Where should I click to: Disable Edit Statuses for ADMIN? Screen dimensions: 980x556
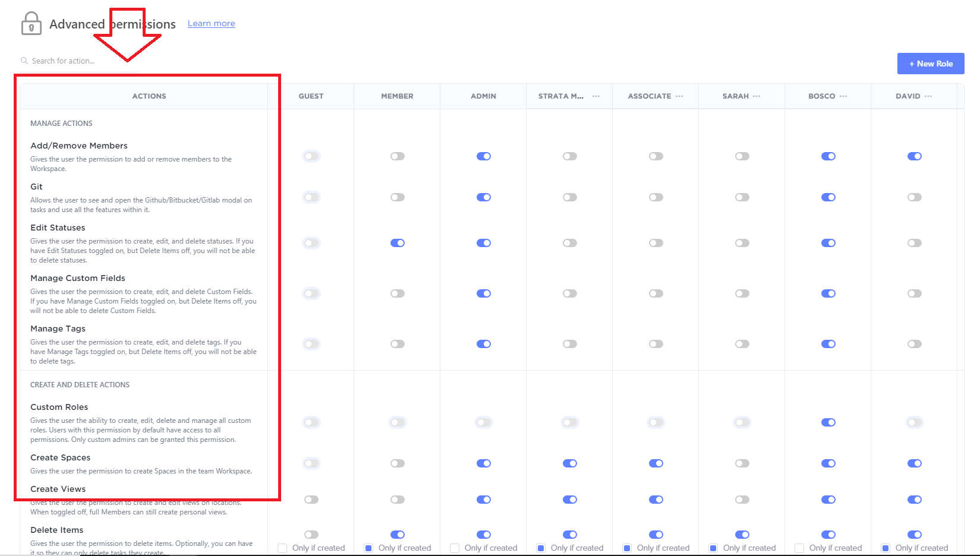pyautogui.click(x=483, y=242)
